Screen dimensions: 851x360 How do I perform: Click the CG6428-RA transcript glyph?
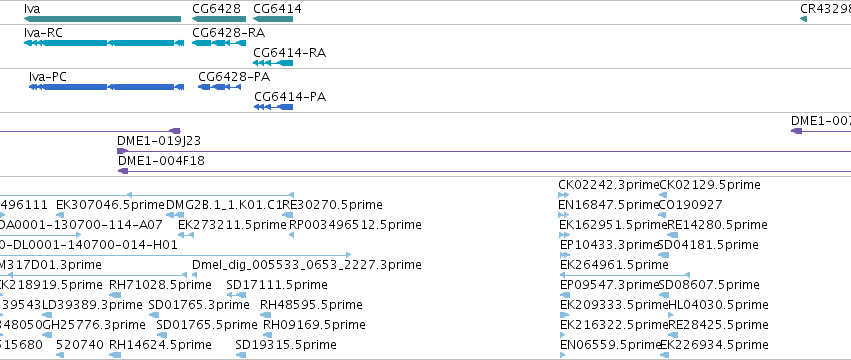(219, 43)
